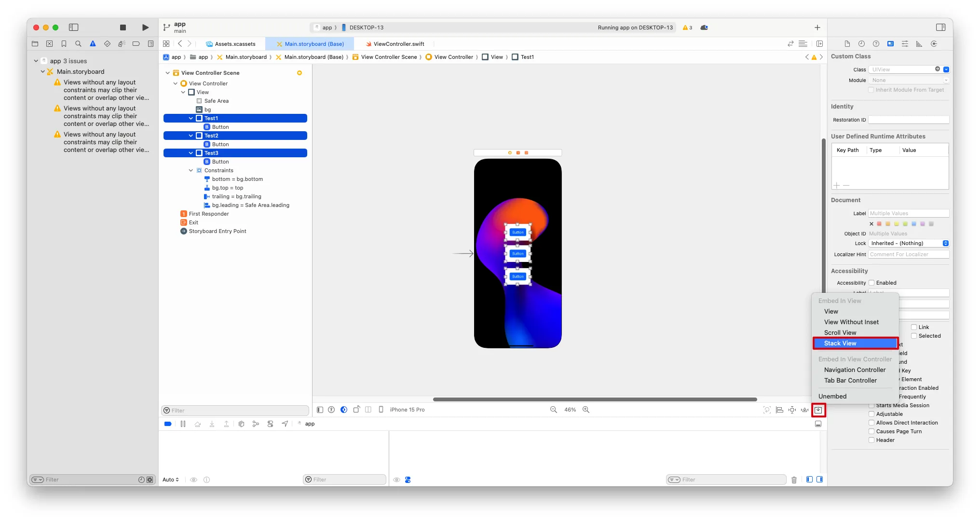Screen dimensions: 980x522
Task: Click the zoom in magnifier icon
Action: point(586,410)
